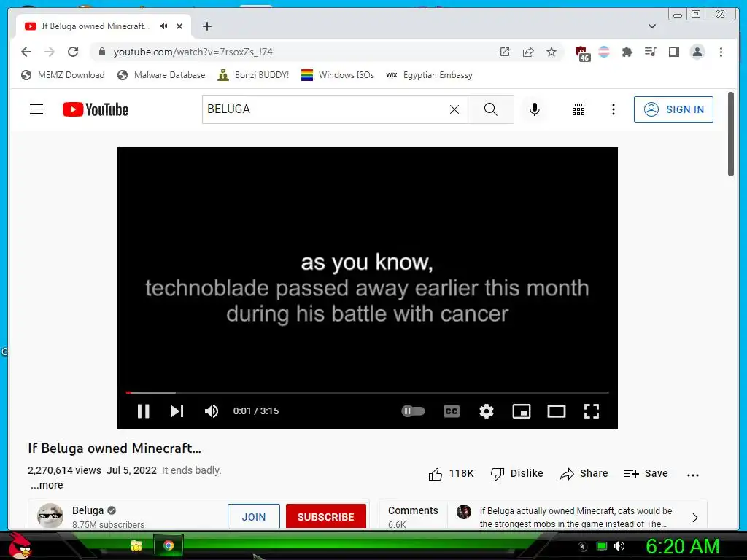This screenshot has height=560, width=747.
Task: Open the YouTube apps grid
Action: (x=578, y=109)
